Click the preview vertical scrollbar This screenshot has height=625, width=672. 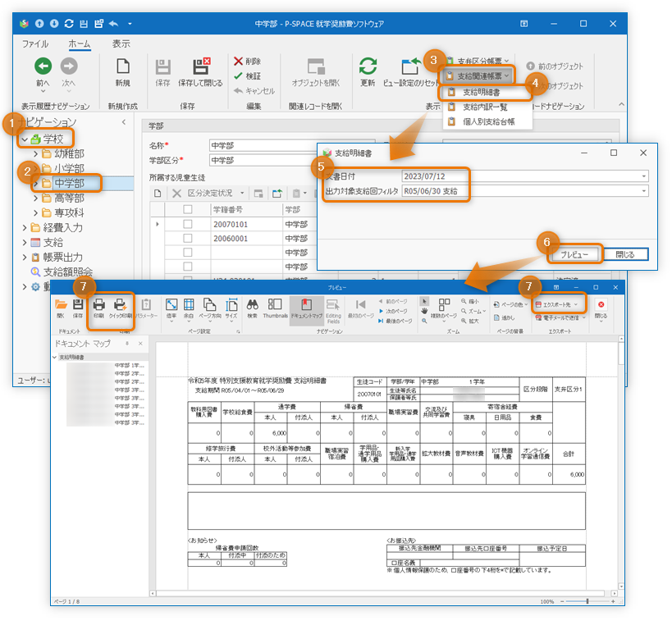(x=621, y=463)
